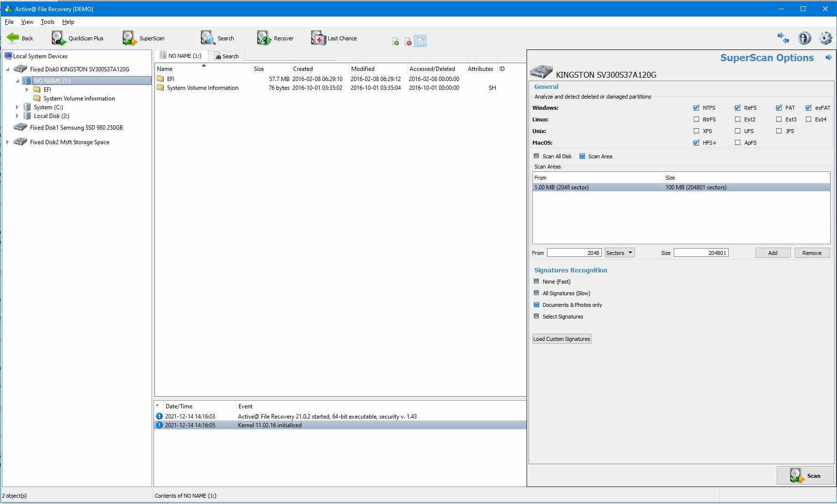Screen dimensions: 837x504
Task: Click the info icon at top right
Action: [x=804, y=38]
